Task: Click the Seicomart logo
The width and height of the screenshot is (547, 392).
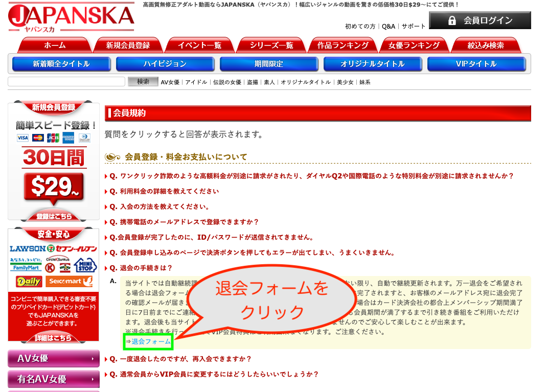Action: click(71, 282)
